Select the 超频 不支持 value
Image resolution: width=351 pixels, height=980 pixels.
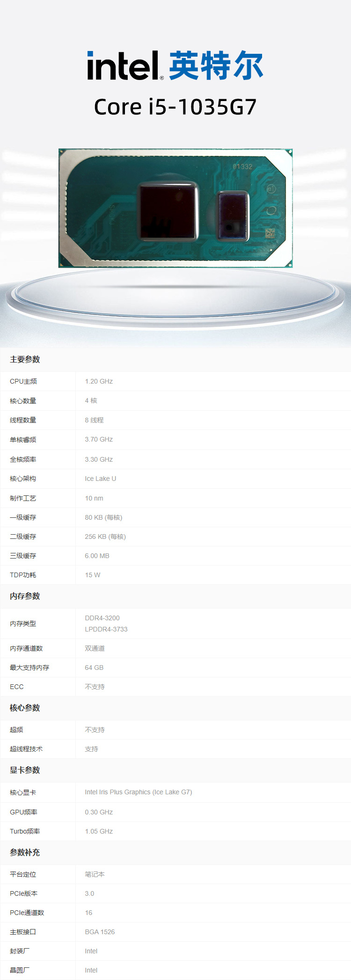[95, 730]
